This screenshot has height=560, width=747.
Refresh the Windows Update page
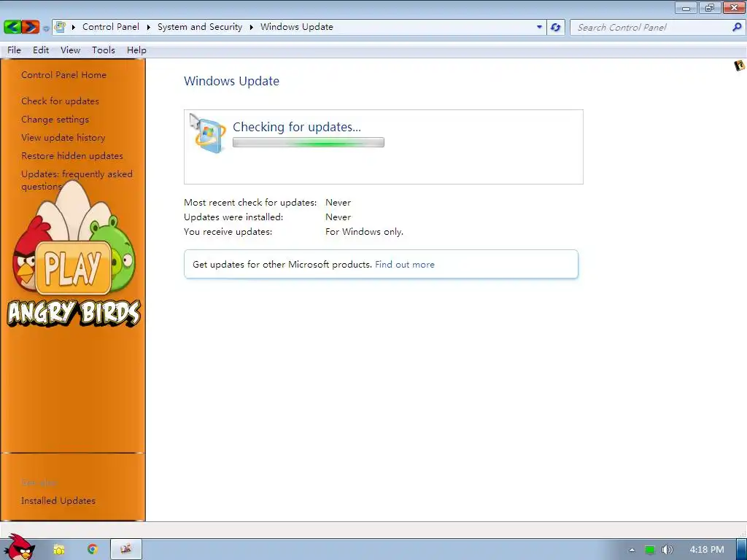[555, 27]
